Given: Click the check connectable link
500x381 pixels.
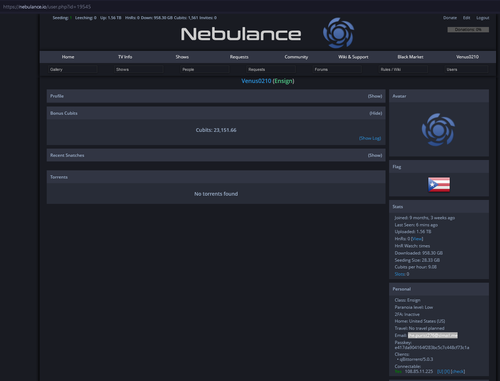Looking at the screenshot, I should pos(458,371).
